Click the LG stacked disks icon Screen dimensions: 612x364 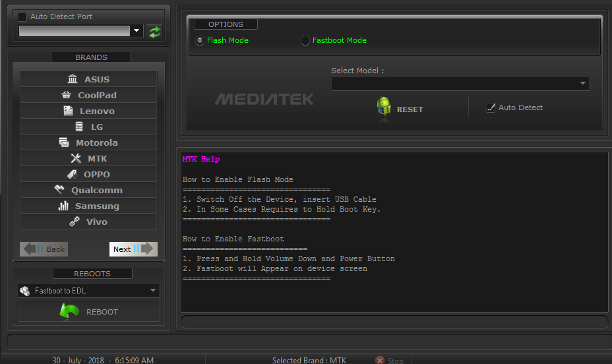(x=79, y=127)
